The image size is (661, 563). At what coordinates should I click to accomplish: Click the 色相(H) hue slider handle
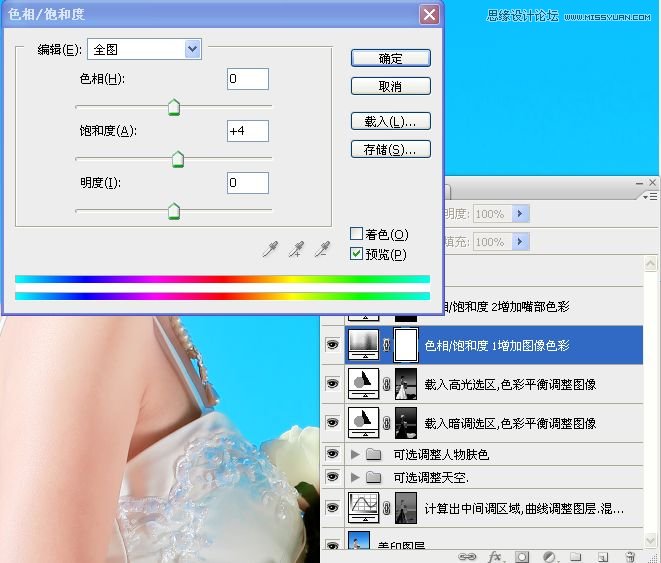pyautogui.click(x=174, y=107)
